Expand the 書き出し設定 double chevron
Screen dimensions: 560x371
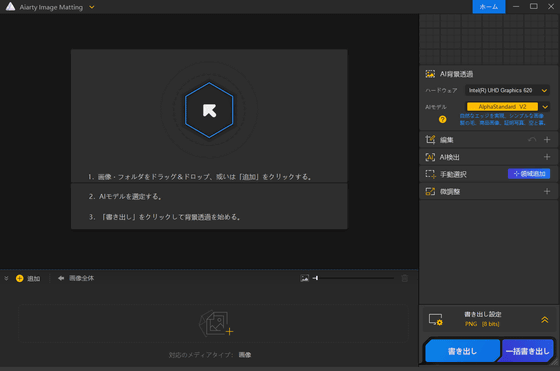click(x=545, y=319)
